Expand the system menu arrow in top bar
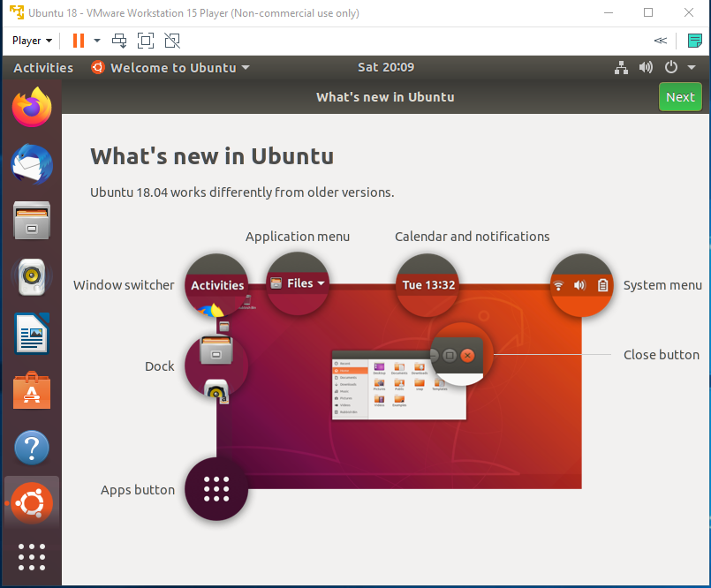711x588 pixels. click(692, 68)
